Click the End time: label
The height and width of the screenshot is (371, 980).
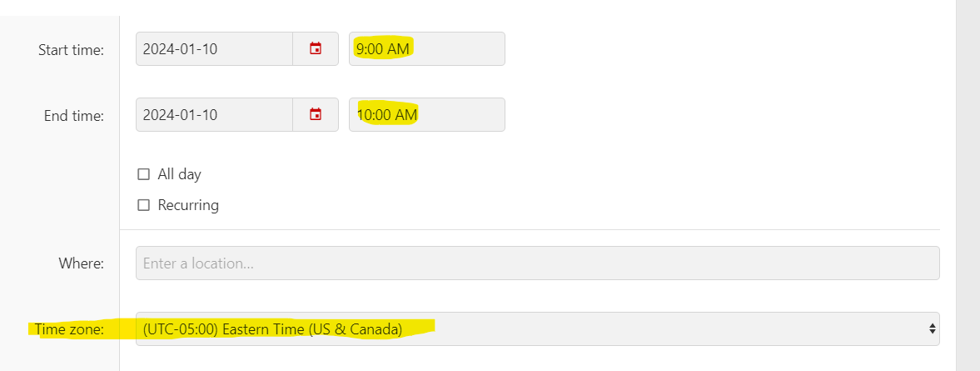(74, 115)
